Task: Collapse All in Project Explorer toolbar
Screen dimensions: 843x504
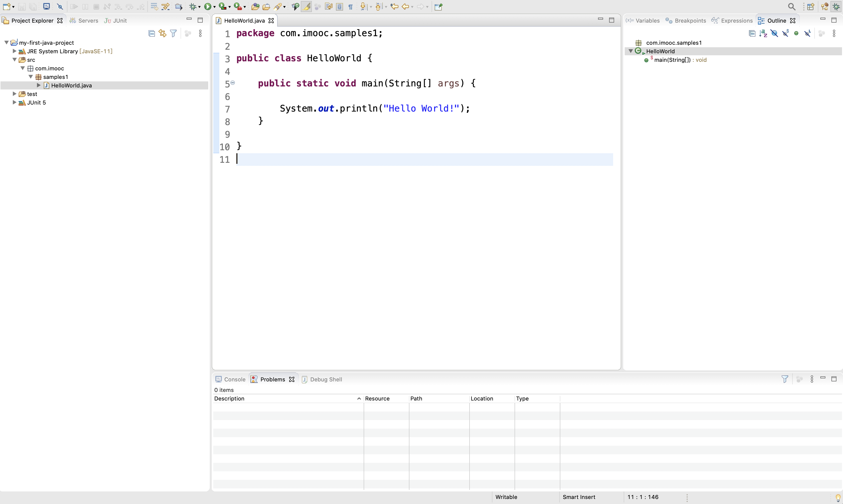Action: (x=152, y=33)
